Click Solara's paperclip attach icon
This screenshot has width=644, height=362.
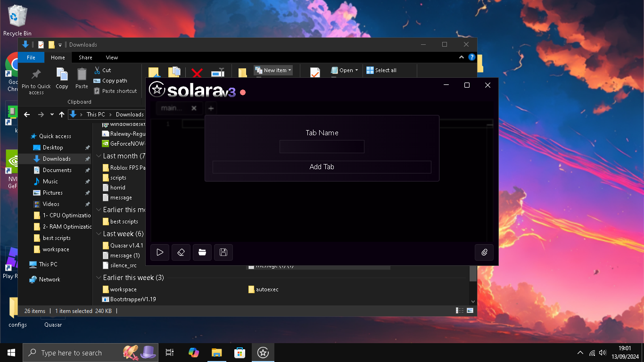pyautogui.click(x=484, y=252)
